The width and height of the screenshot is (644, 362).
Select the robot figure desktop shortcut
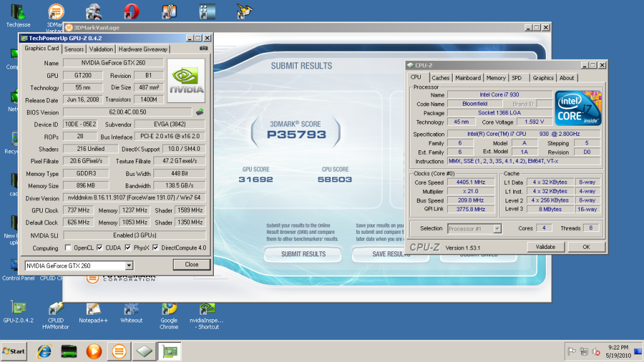coord(94,12)
